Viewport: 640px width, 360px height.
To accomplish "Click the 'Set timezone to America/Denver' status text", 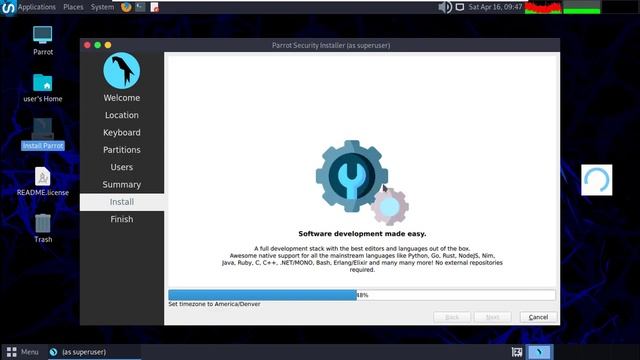I will point(214,304).
